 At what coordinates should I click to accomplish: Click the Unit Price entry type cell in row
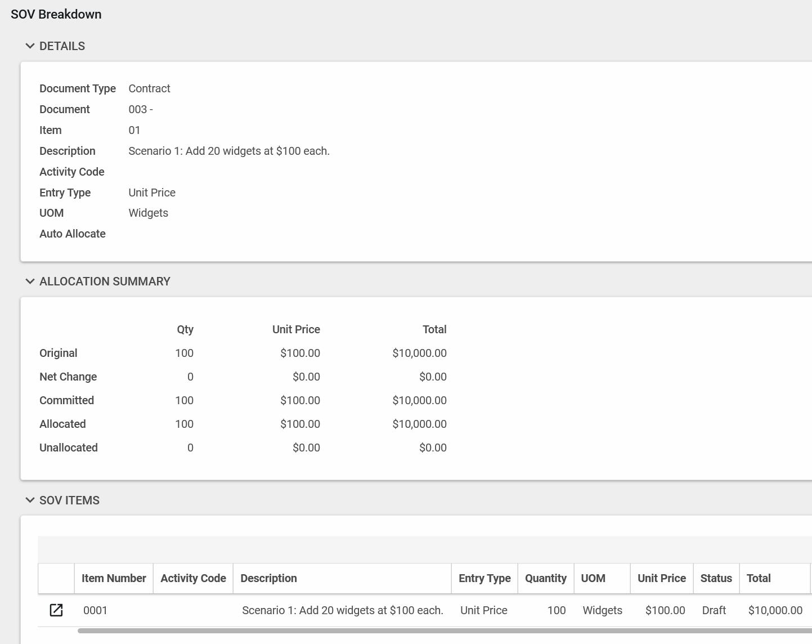point(483,610)
